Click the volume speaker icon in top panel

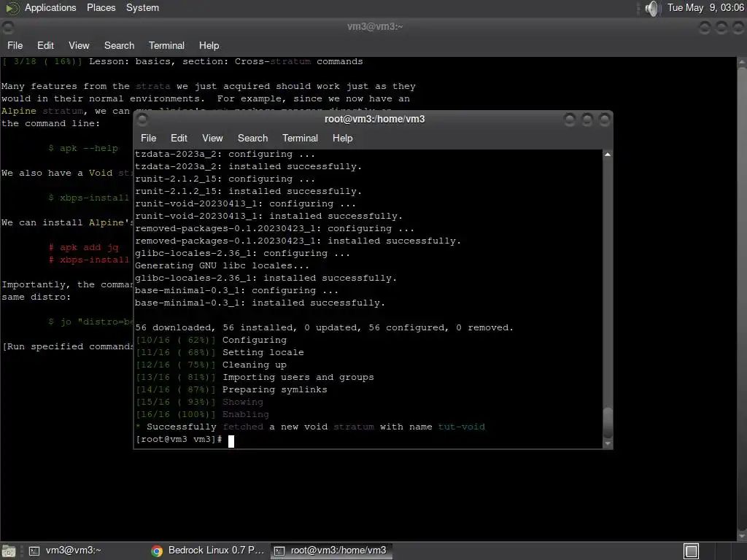pyautogui.click(x=652, y=8)
